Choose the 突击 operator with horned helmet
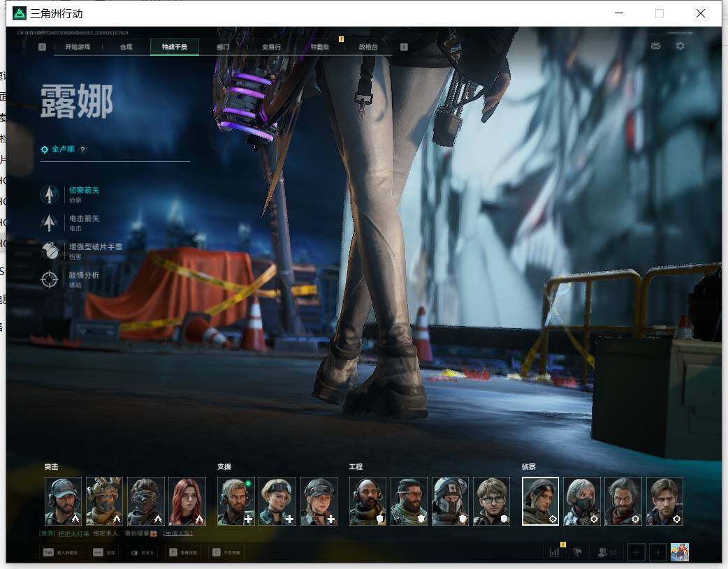Screen dimensions: 728x569 (x=105, y=501)
